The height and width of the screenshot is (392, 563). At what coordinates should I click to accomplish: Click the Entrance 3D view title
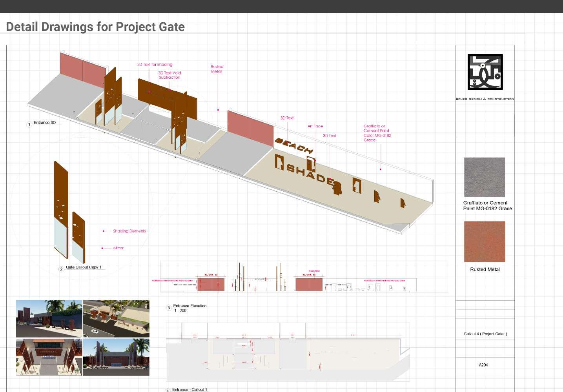click(x=45, y=123)
